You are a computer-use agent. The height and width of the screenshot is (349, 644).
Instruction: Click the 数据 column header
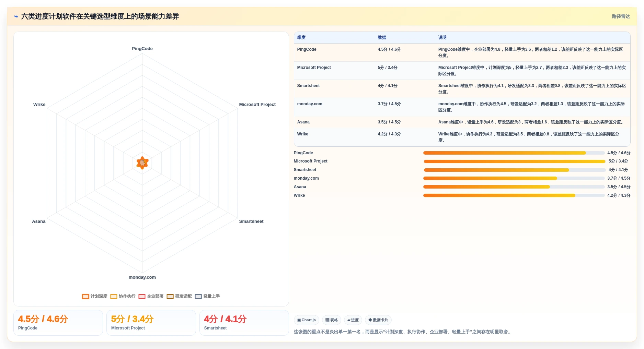pyautogui.click(x=382, y=38)
